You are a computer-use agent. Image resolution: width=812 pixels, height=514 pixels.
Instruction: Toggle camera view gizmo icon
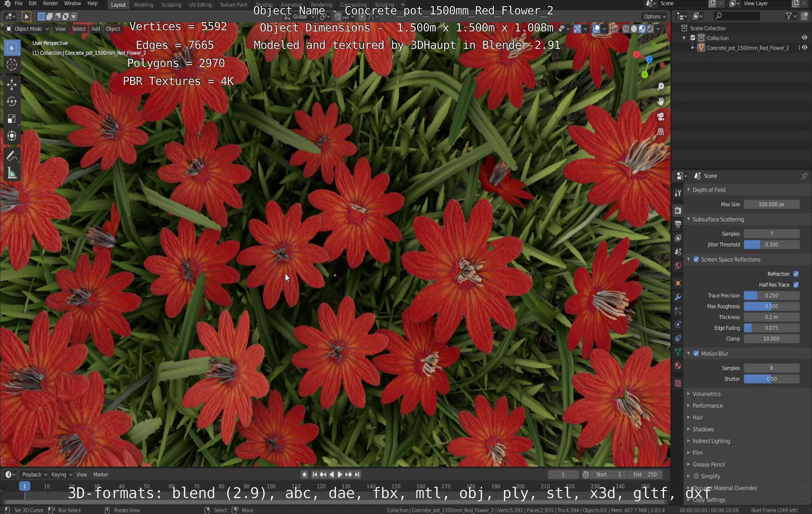click(660, 117)
